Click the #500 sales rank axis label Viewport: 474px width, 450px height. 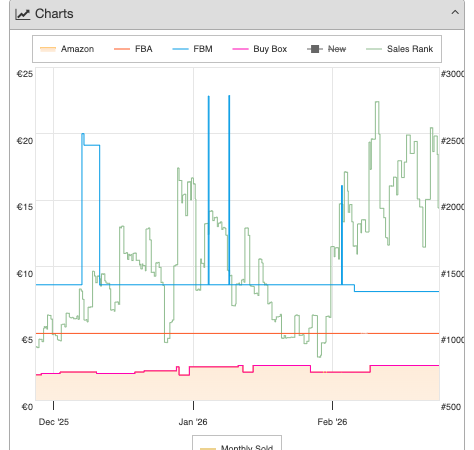pyautogui.click(x=451, y=407)
